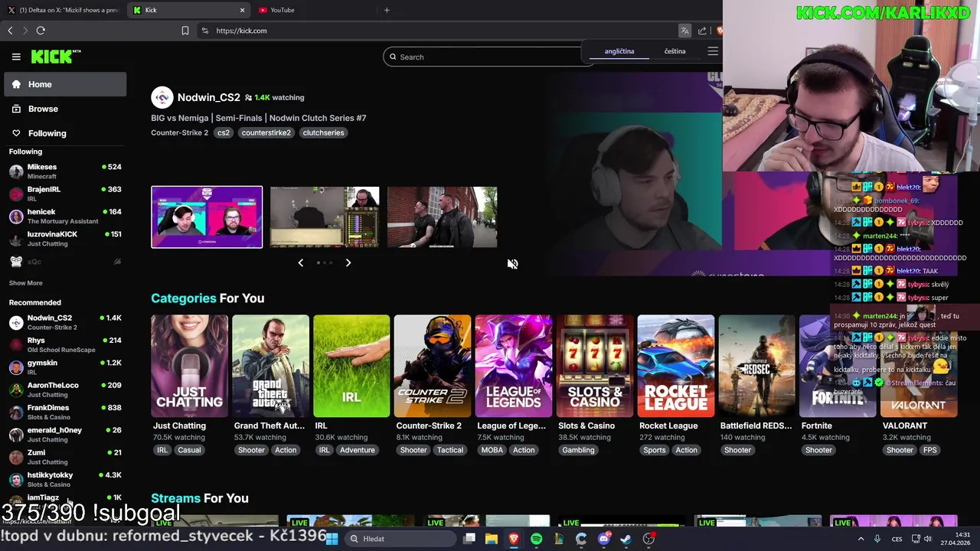980x551 pixels.
Task: Open followed channel luzrovinaKICK
Action: pyautogui.click(x=65, y=239)
